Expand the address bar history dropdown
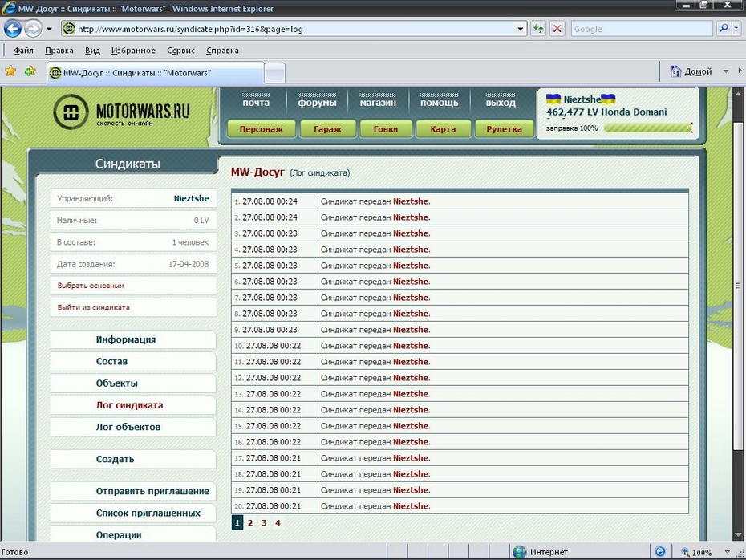The width and height of the screenshot is (746, 560). pyautogui.click(x=521, y=29)
